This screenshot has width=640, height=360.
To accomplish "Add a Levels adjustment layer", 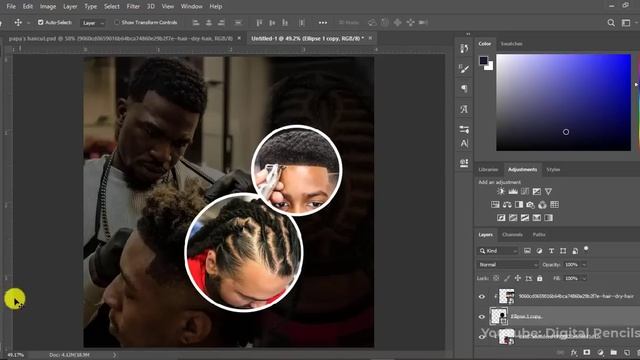I will (x=513, y=191).
